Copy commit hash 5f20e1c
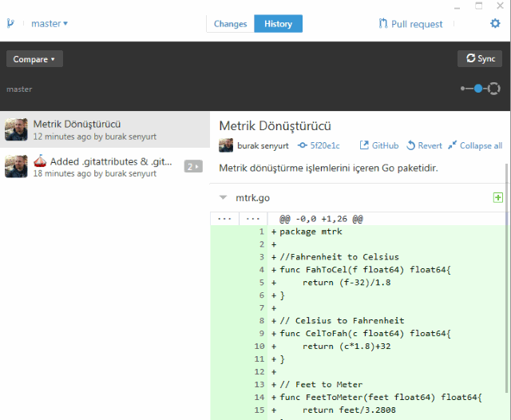The image size is (511, 420). tap(319, 145)
